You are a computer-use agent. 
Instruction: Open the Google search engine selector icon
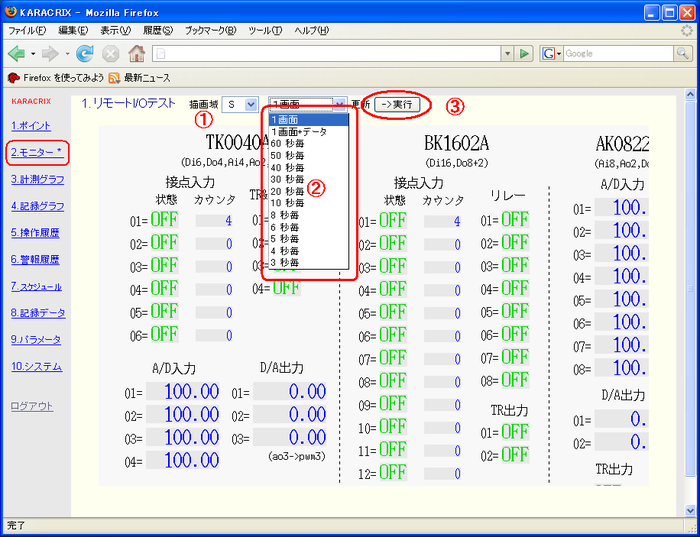click(551, 54)
